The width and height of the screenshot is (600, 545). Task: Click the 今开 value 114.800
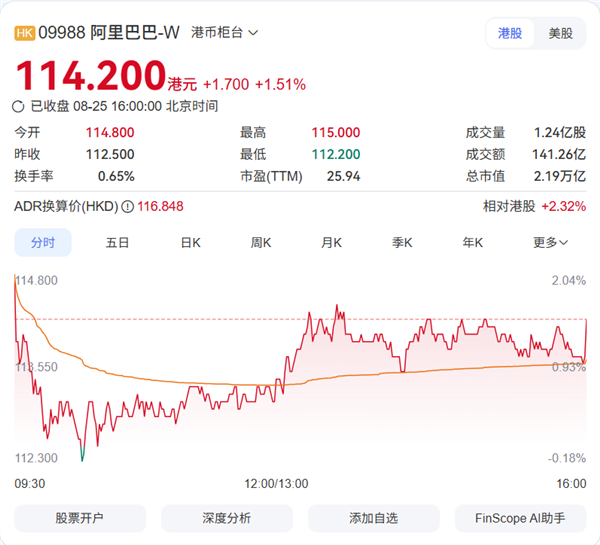[x=110, y=133]
